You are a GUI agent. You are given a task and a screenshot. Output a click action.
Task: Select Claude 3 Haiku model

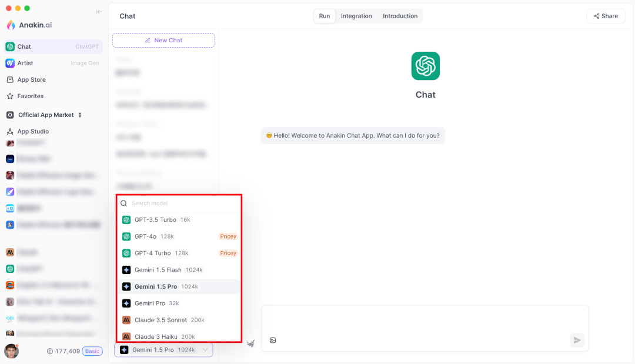pyautogui.click(x=179, y=336)
